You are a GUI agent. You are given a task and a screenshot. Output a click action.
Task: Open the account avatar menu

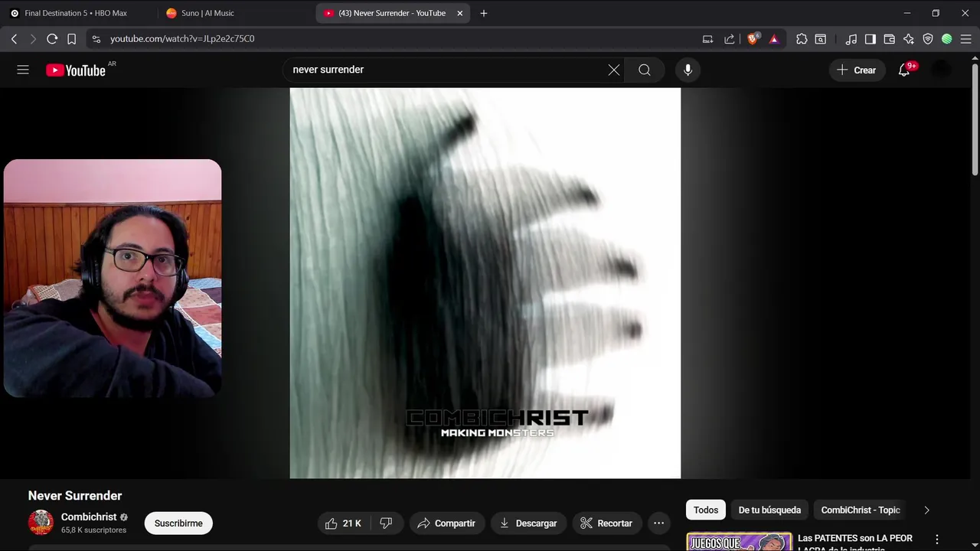942,70
